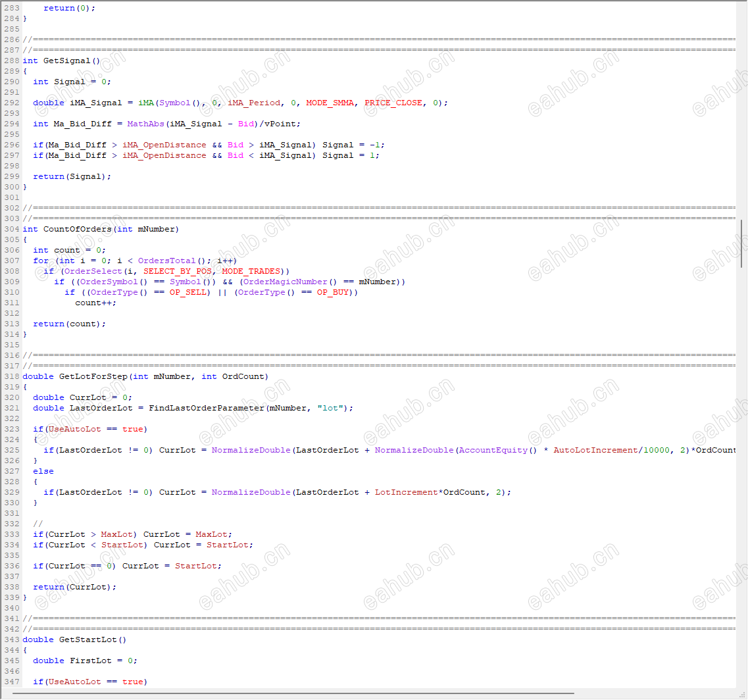Click line number 331

[12, 513]
